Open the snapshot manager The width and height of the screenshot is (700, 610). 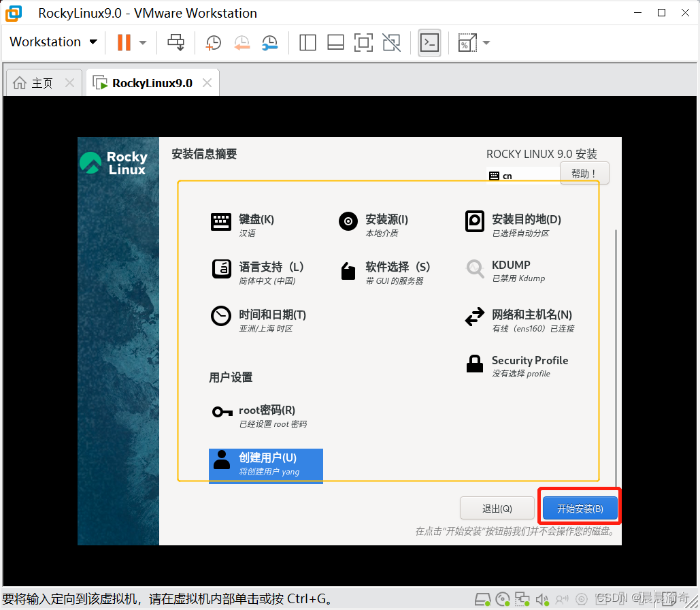pyautogui.click(x=269, y=43)
